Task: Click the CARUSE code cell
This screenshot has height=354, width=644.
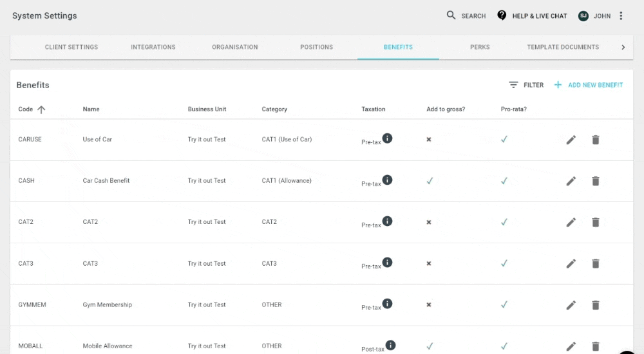Action: pos(30,140)
